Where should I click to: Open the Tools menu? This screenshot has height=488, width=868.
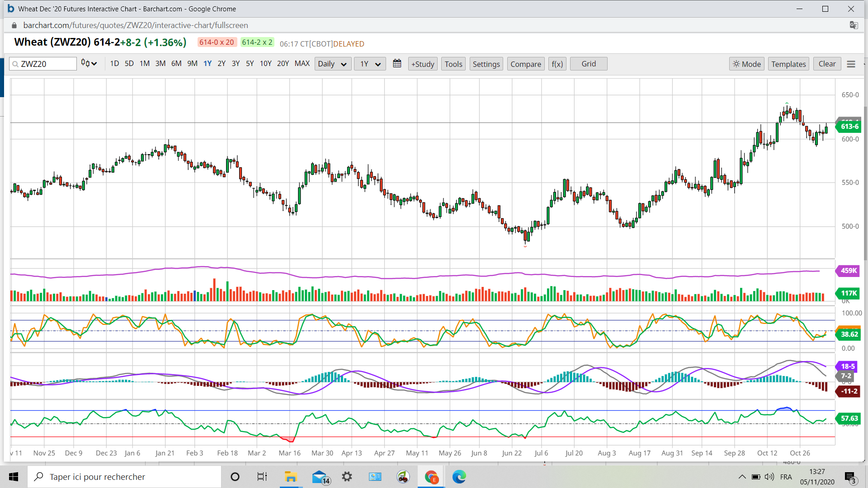pos(453,64)
